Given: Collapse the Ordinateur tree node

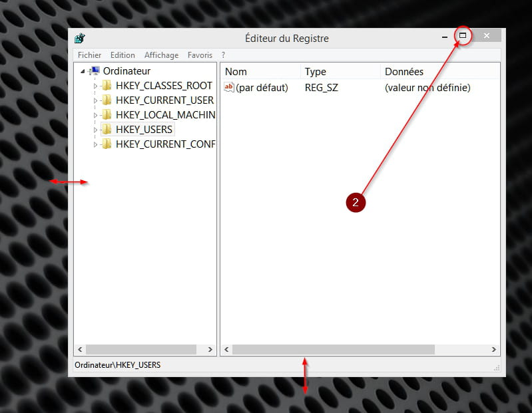Looking at the screenshot, I should 83,71.
